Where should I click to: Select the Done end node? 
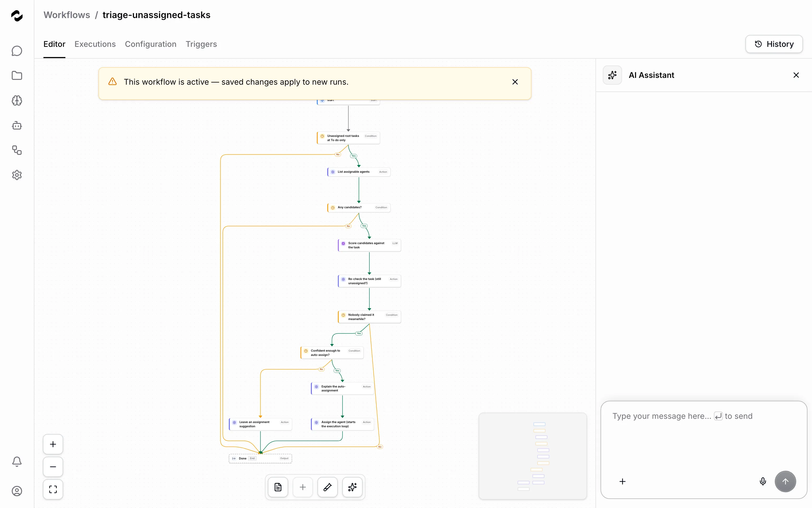tap(261, 459)
